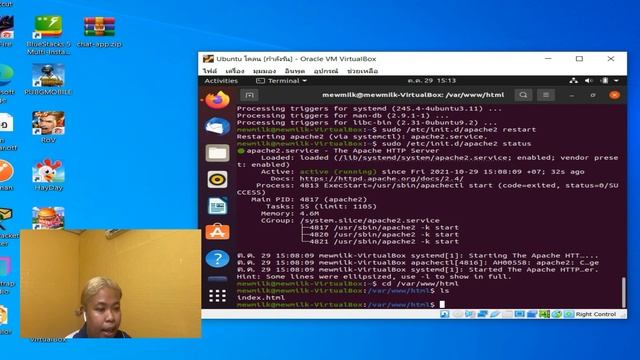640x360 pixels.
Task: Open the เครื่อง menu in VirtualBox
Action: [235, 71]
